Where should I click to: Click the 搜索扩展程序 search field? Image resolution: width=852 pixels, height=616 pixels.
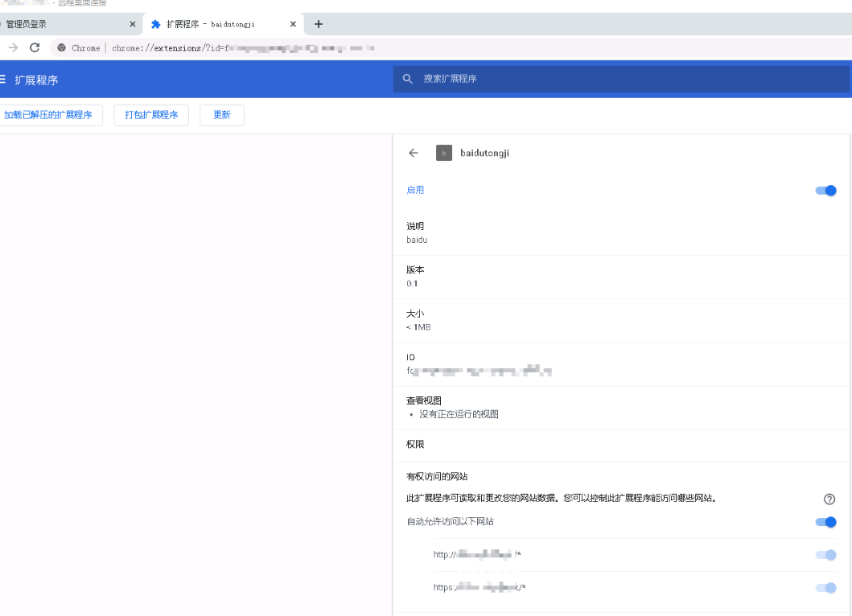pos(621,79)
